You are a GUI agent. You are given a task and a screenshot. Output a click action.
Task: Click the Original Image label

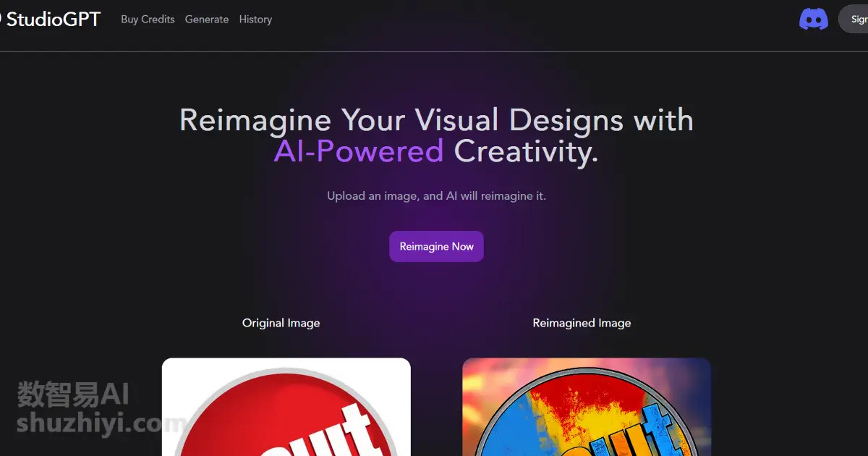[x=281, y=323]
